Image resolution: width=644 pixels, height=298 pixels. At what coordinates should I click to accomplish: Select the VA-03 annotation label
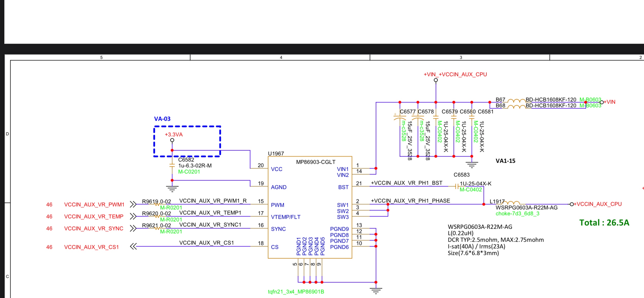[162, 119]
